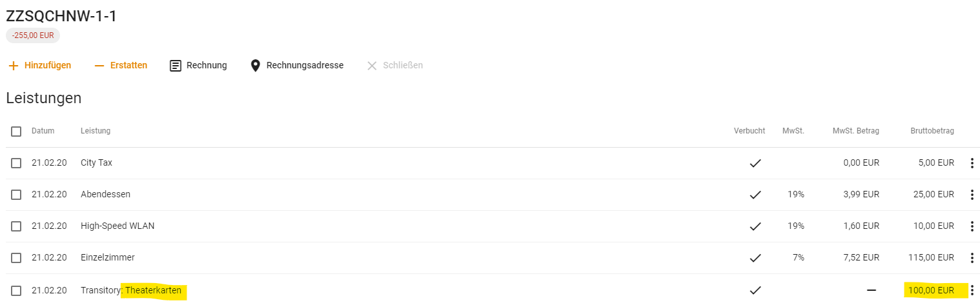Click the Schließen X icon

[372, 66]
